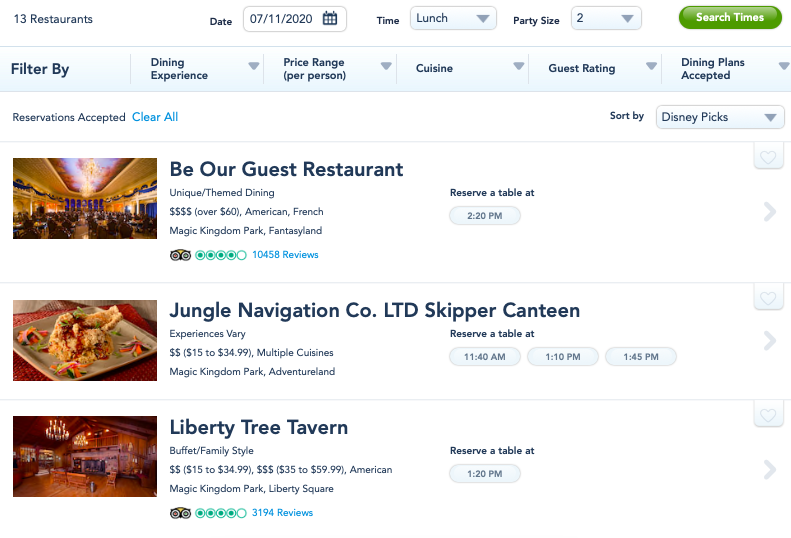Open Be Our Guest details chevron arrow

pos(769,211)
